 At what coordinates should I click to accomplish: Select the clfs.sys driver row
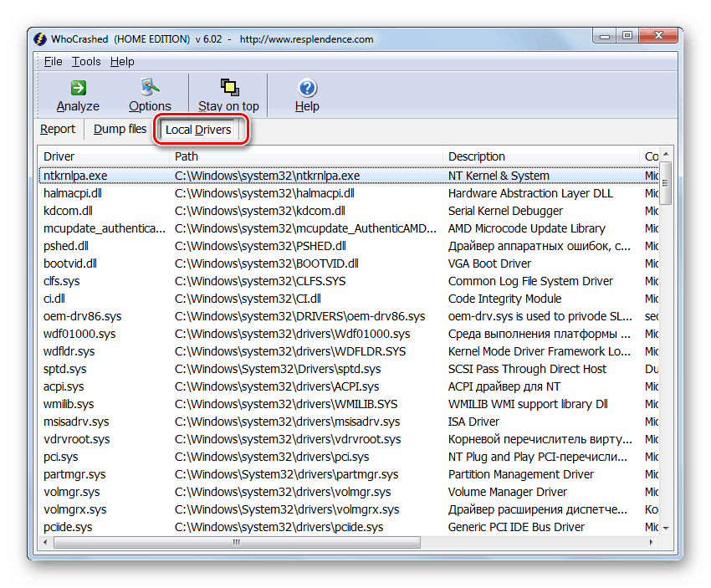(349, 282)
